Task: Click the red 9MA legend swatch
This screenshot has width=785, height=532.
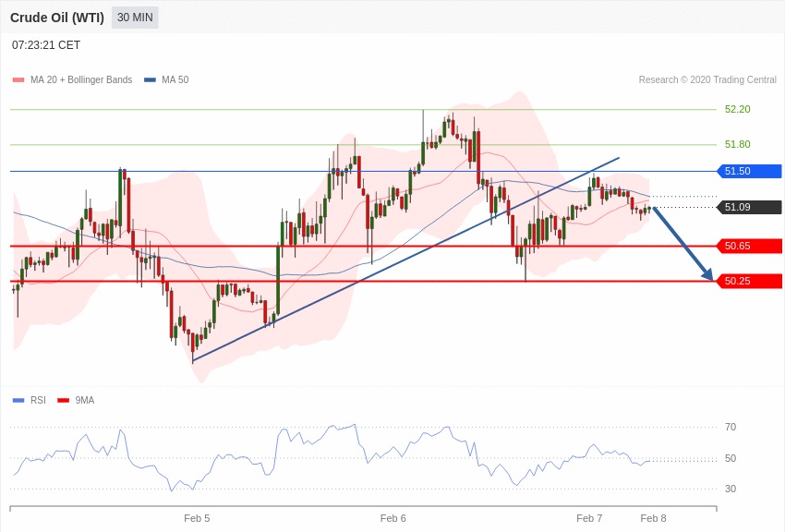Action: (64, 400)
